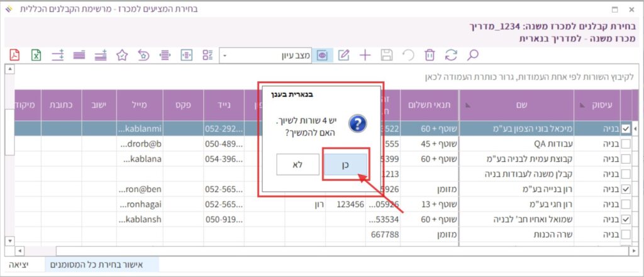Open the filter arrow on the עיסוק column

tap(581, 106)
